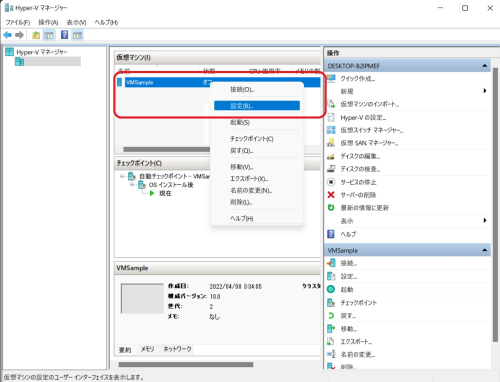
Task: Open 仮想 SAN マネージャー icon
Action: tap(331, 143)
